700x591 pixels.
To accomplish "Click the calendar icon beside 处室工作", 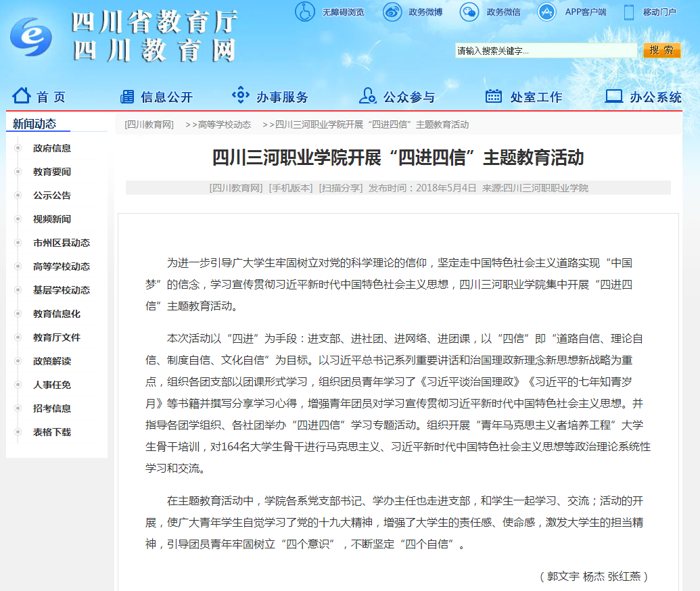I will [x=494, y=96].
